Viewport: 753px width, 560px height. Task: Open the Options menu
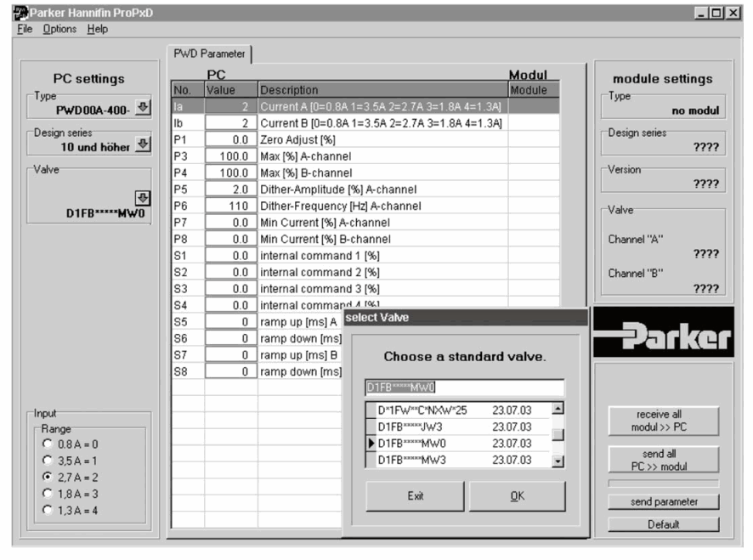59,29
